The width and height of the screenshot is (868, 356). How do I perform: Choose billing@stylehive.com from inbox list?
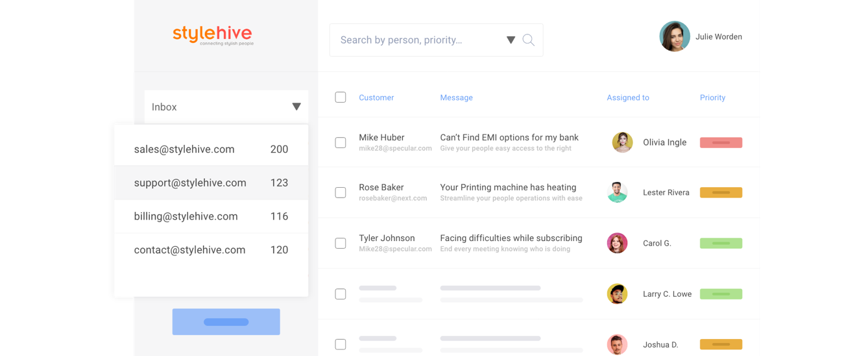[211, 216]
